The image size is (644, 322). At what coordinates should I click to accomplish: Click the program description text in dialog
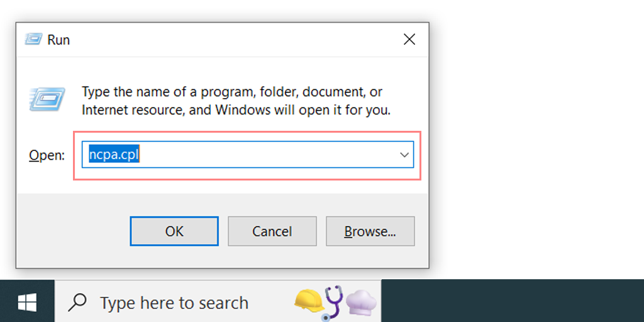point(236,101)
